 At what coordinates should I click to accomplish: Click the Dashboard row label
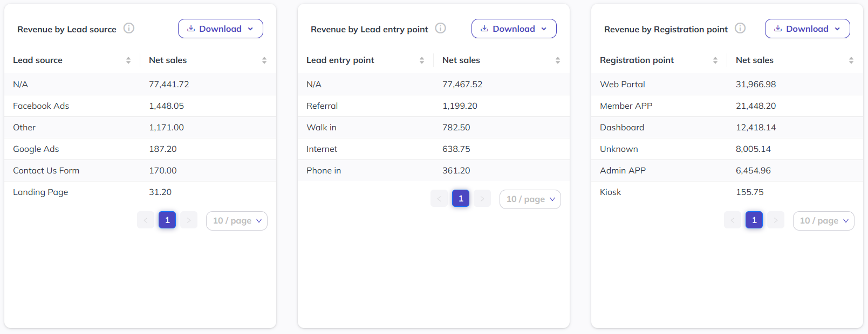click(622, 128)
